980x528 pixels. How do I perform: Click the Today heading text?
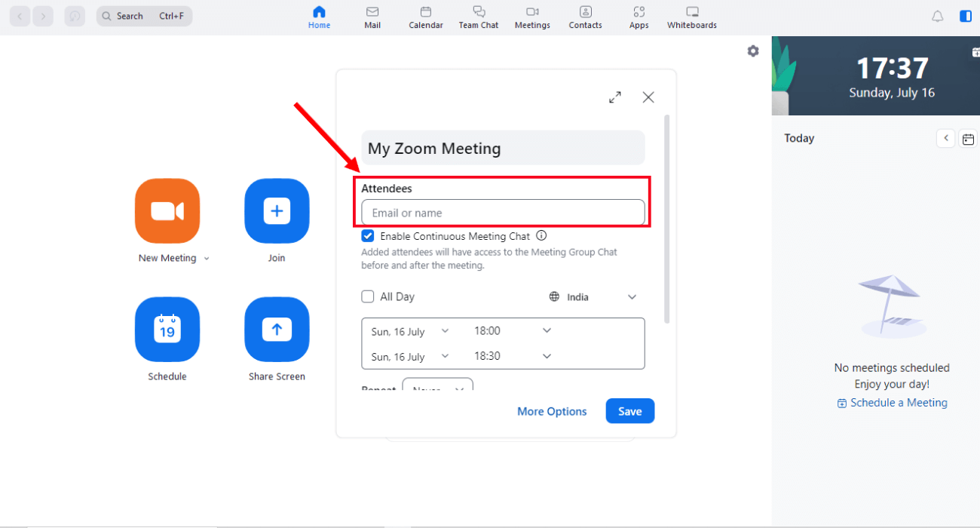pyautogui.click(x=799, y=138)
